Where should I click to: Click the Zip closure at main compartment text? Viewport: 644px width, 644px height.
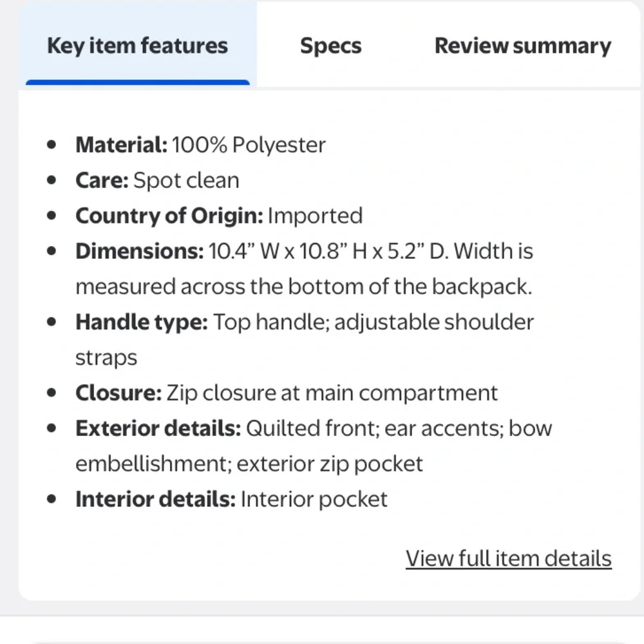pos(332,393)
